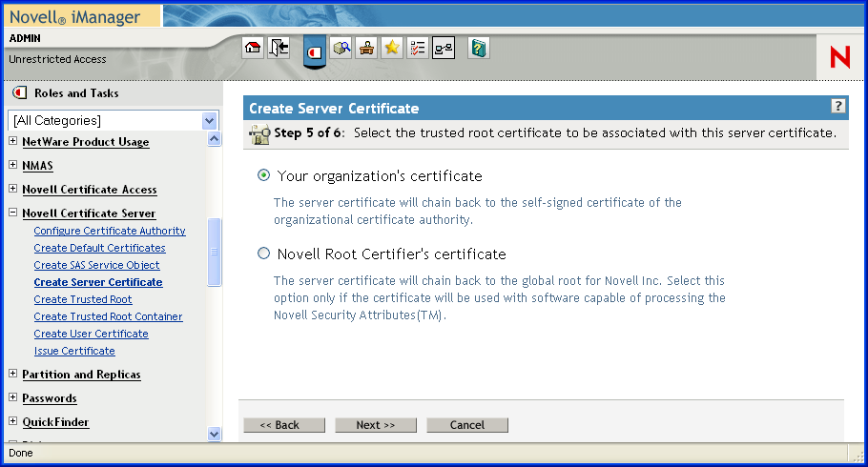Screen dimensions: 868x467
Task: Click the Home toolbar icon
Action: [253, 49]
